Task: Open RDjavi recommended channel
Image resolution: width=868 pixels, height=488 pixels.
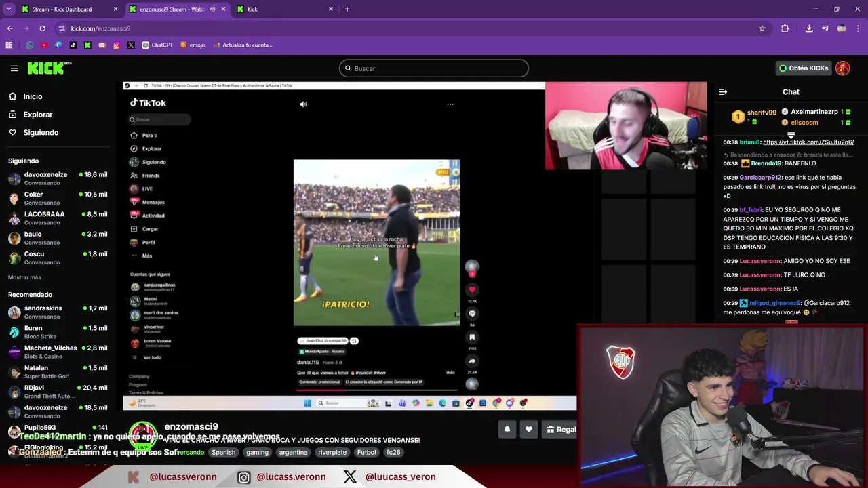Action: coord(58,391)
